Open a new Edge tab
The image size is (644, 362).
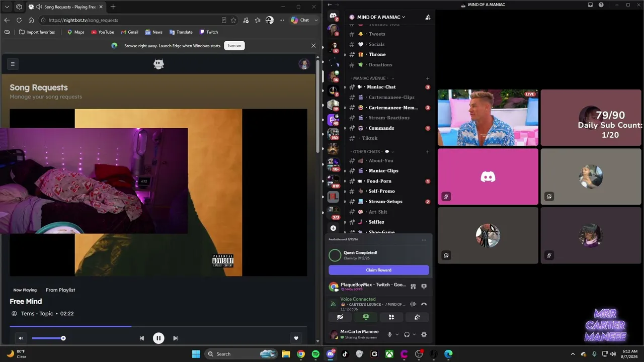(x=113, y=7)
